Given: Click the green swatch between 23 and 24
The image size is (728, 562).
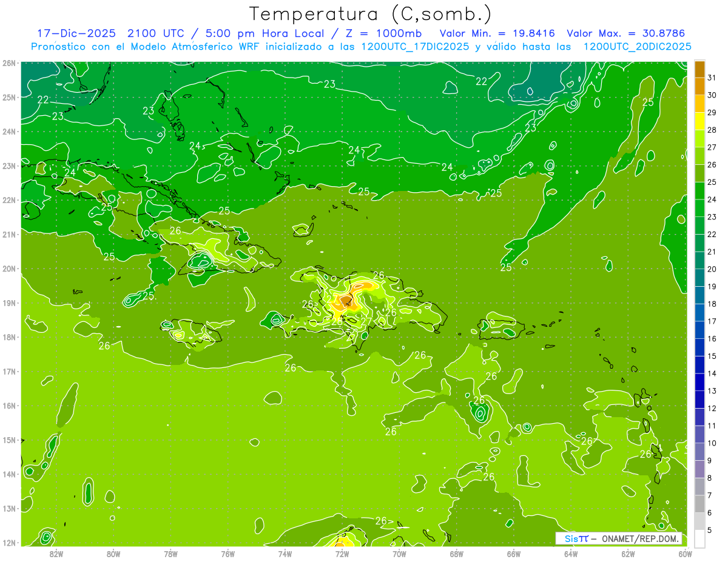Looking at the screenshot, I should 699,208.
